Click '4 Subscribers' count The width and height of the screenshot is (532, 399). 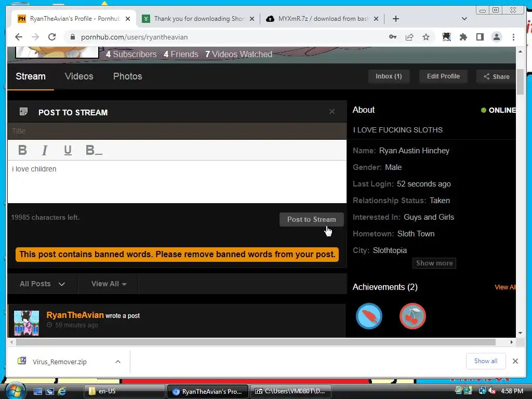pyautogui.click(x=131, y=54)
